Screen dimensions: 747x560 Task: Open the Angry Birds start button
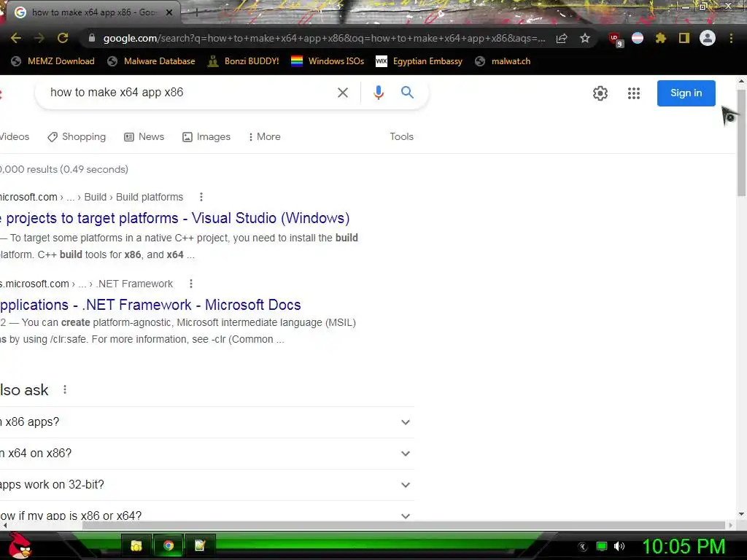tap(20, 545)
